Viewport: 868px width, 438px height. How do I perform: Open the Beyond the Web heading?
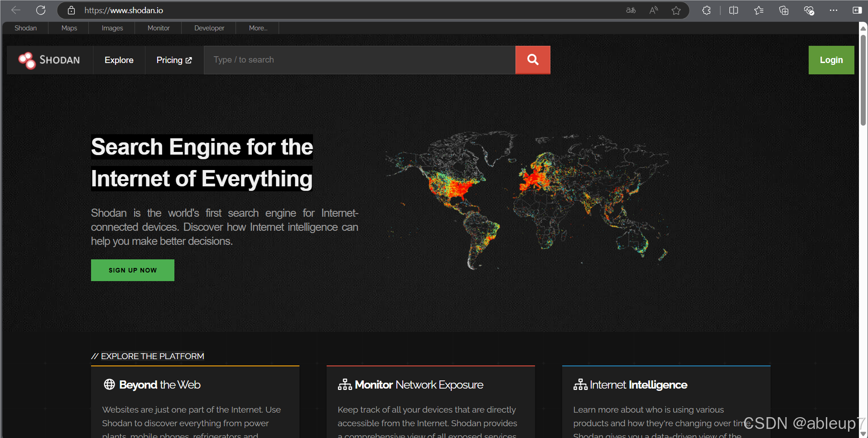tap(160, 384)
